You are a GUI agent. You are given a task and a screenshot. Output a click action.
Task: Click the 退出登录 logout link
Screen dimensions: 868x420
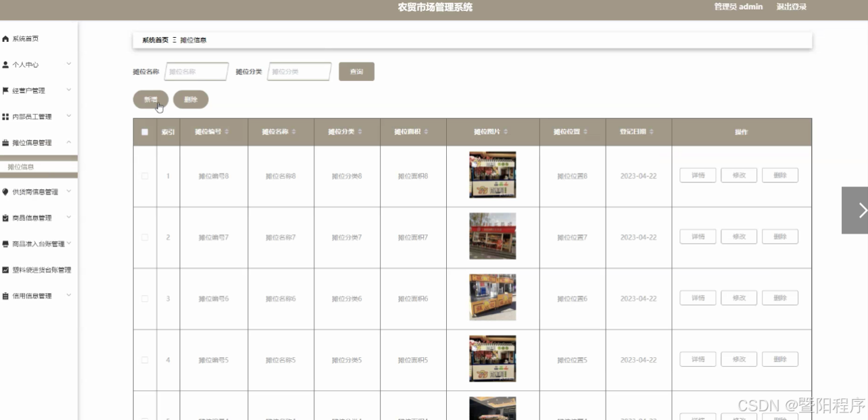pyautogui.click(x=791, y=7)
